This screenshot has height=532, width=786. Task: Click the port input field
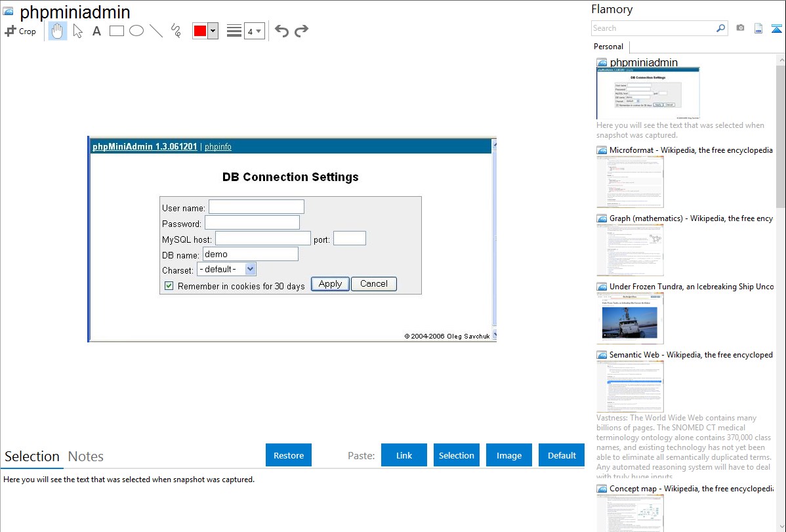(x=350, y=238)
